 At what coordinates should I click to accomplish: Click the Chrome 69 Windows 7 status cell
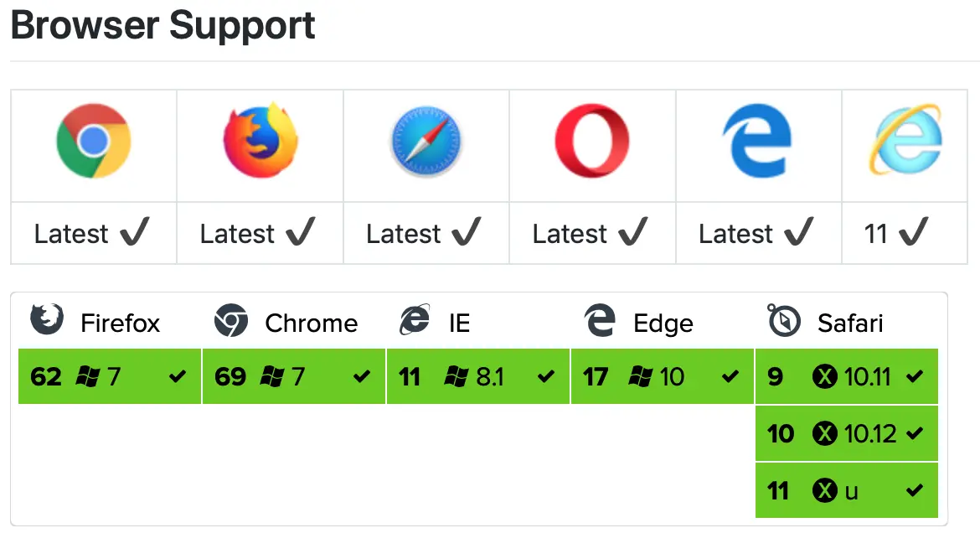pos(293,377)
